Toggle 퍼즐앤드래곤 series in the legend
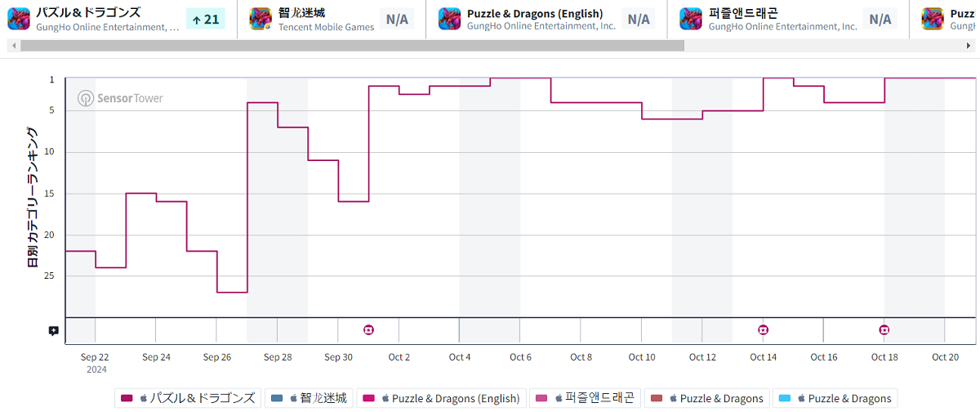Image resolution: width=980 pixels, height=412 pixels. pos(586,398)
